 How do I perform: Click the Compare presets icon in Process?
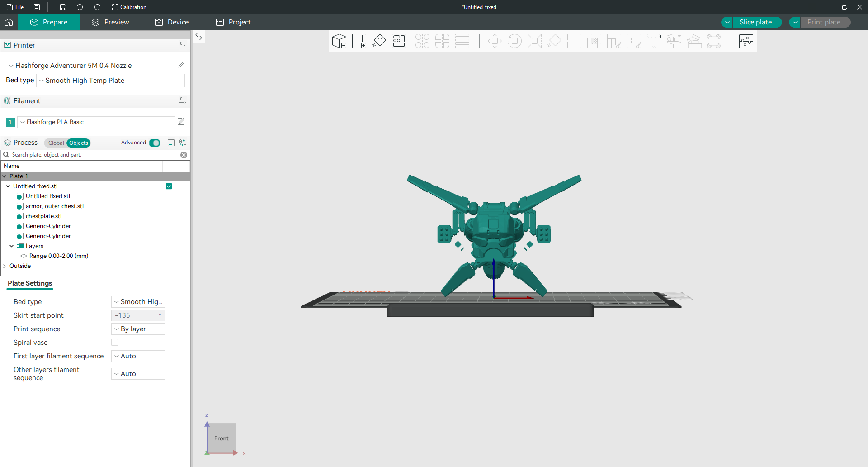point(183,143)
